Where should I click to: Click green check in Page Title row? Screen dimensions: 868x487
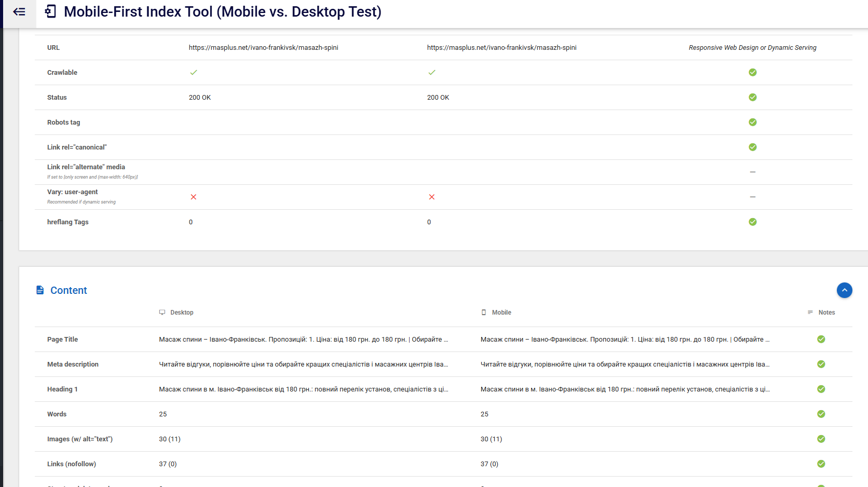click(x=821, y=339)
